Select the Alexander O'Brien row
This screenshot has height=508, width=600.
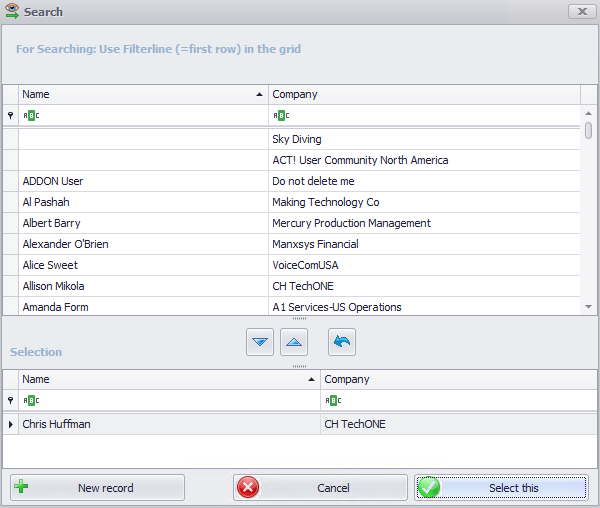tap(292, 244)
